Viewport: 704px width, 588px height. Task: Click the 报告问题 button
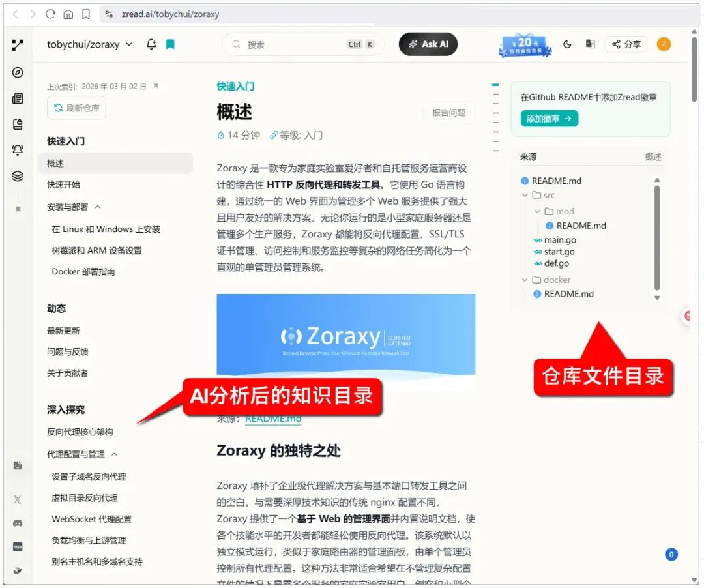pos(448,113)
